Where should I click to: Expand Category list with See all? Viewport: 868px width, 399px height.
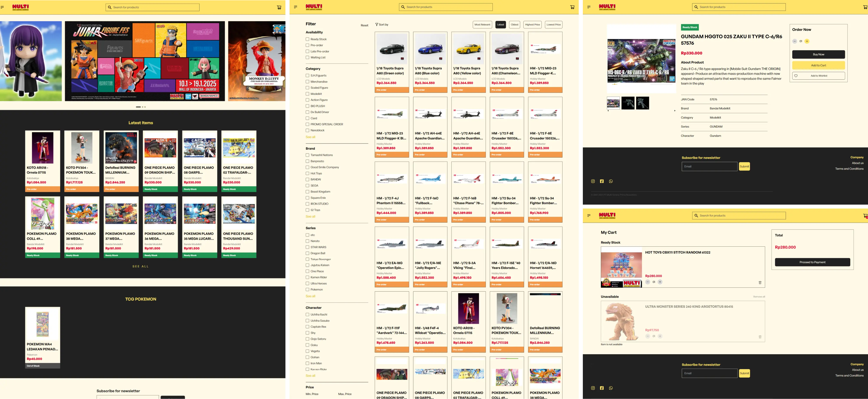point(310,137)
